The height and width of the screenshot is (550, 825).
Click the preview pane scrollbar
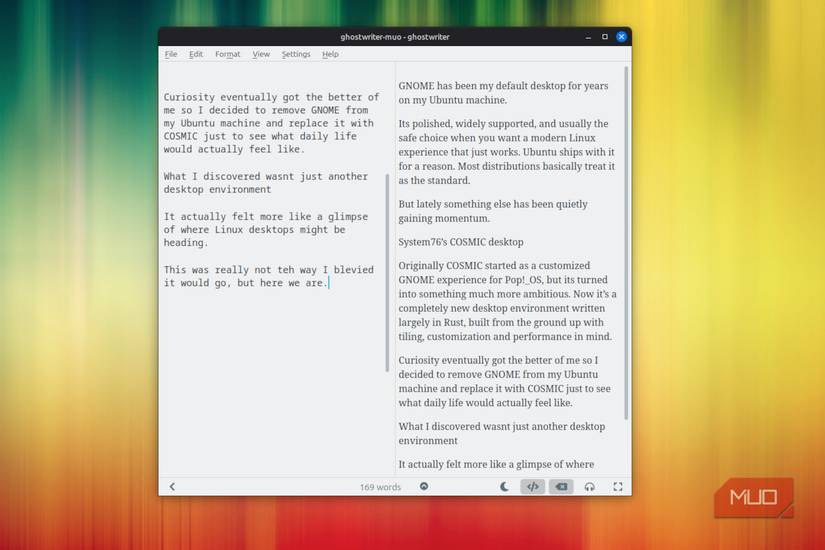(626, 243)
